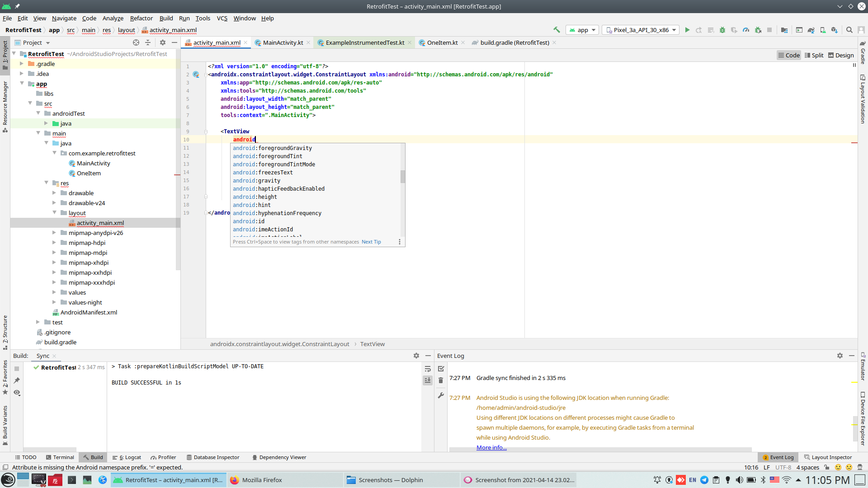Open the Profiler speedometer toolbar icon
Screen dimensions: 868x488
(x=746, y=30)
